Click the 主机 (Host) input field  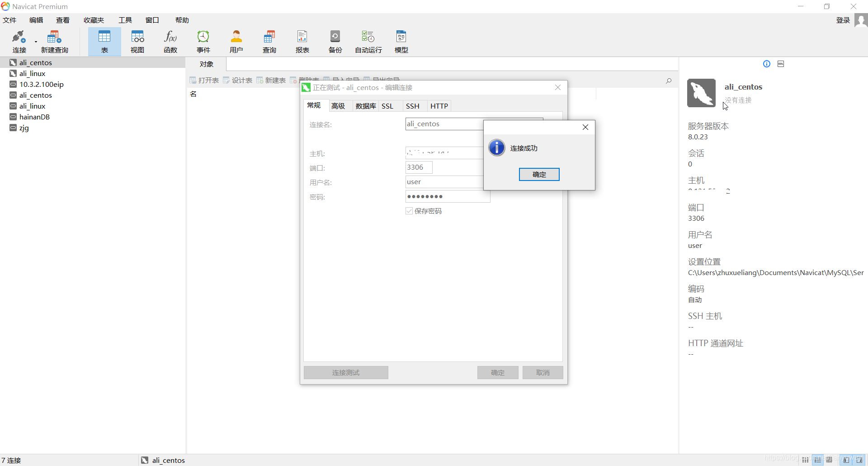(x=445, y=153)
